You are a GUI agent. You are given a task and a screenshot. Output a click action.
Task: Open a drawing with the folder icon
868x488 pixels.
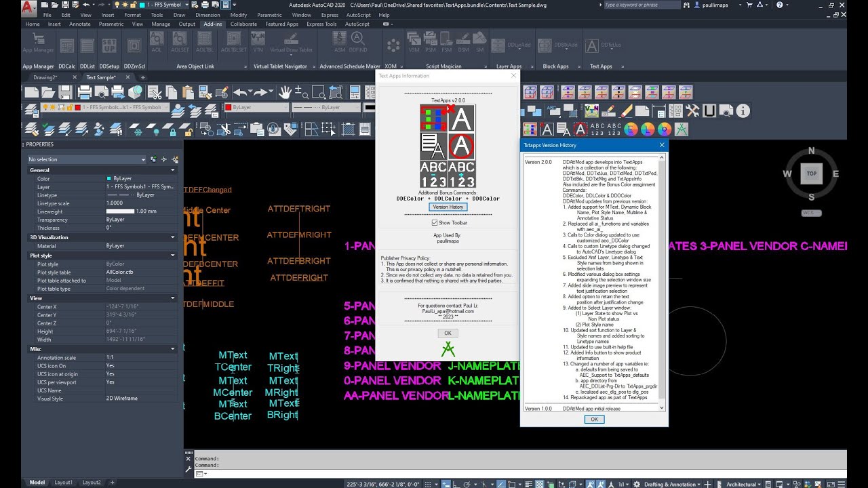[50, 92]
